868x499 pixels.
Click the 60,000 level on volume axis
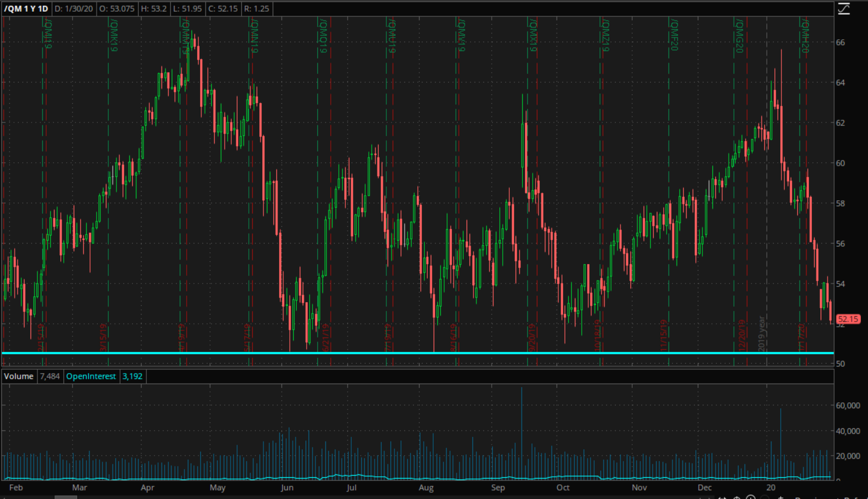click(x=848, y=405)
